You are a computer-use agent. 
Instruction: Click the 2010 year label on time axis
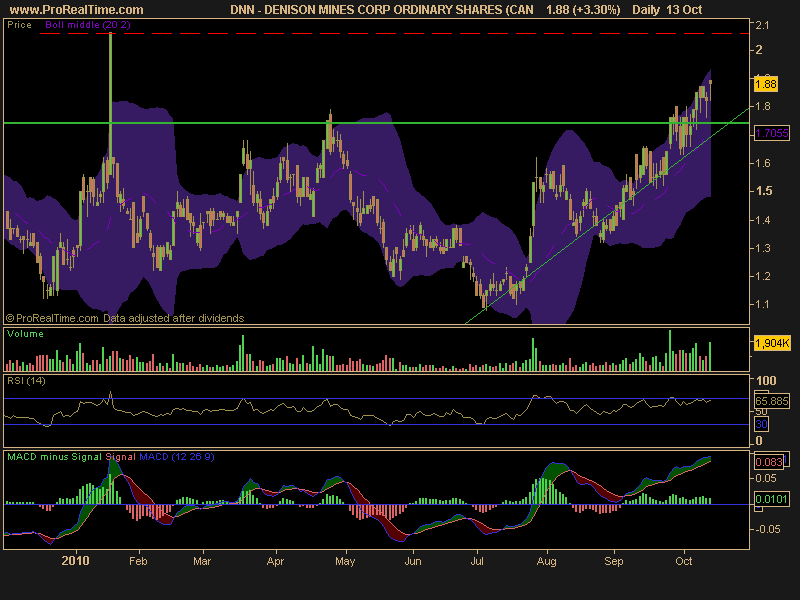pos(76,561)
